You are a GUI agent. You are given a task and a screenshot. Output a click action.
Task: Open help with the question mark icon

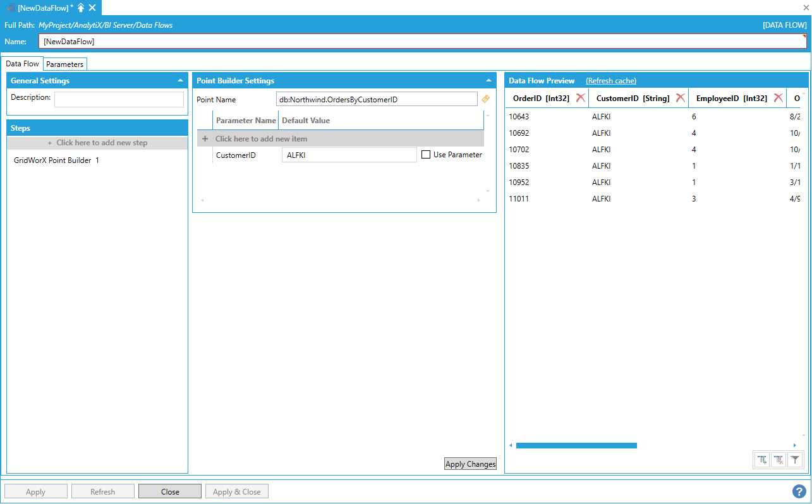pyautogui.click(x=799, y=491)
